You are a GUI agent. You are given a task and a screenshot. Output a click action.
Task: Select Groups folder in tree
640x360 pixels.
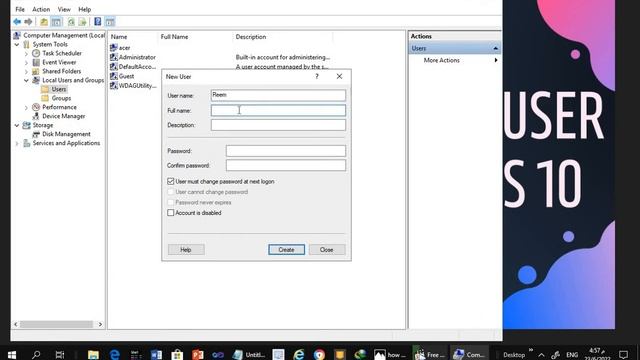point(56,98)
